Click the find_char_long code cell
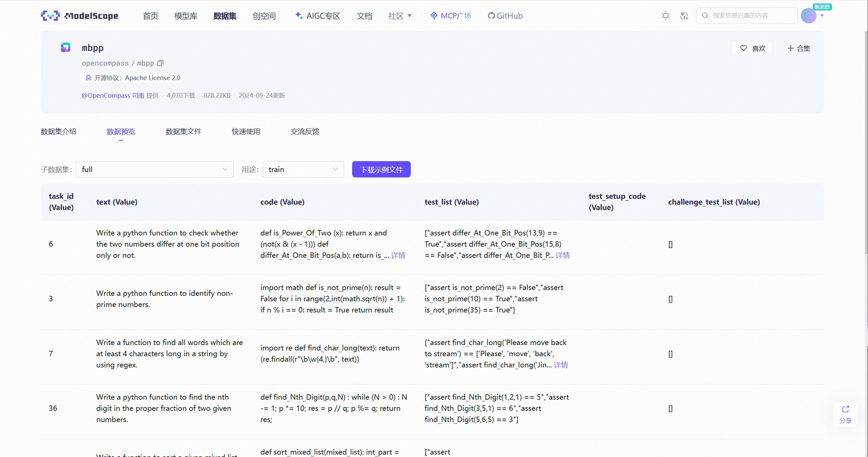Viewport: 868px width, 457px height. (x=330, y=354)
